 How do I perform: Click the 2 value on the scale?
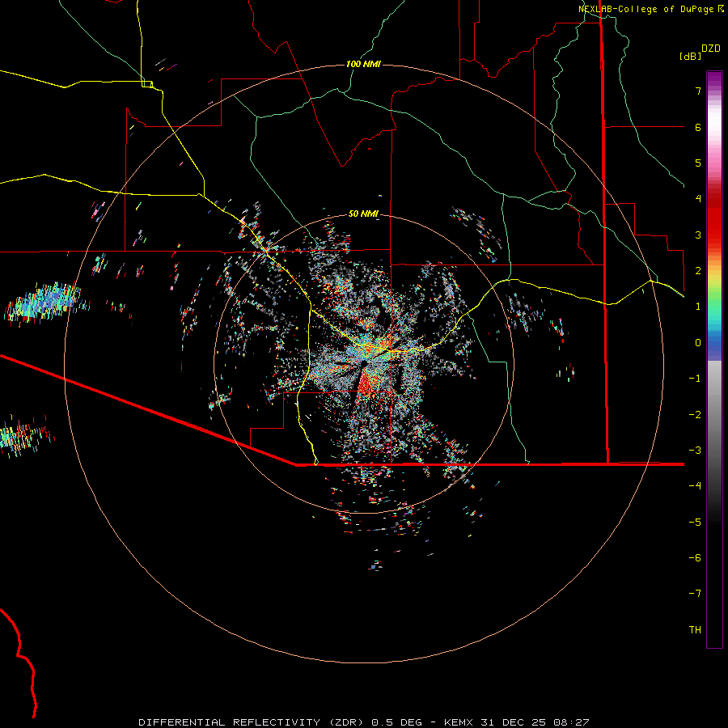pos(698,271)
